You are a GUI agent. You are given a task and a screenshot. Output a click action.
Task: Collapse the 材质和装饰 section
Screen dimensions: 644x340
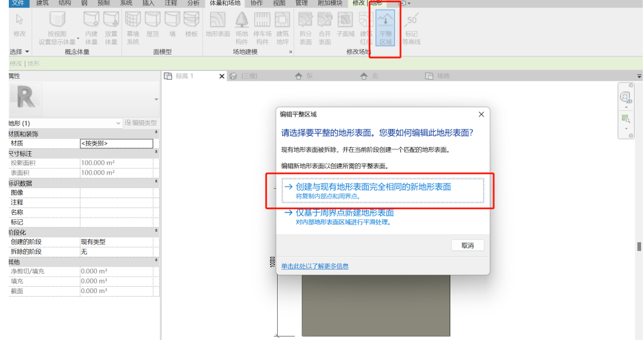coord(156,132)
